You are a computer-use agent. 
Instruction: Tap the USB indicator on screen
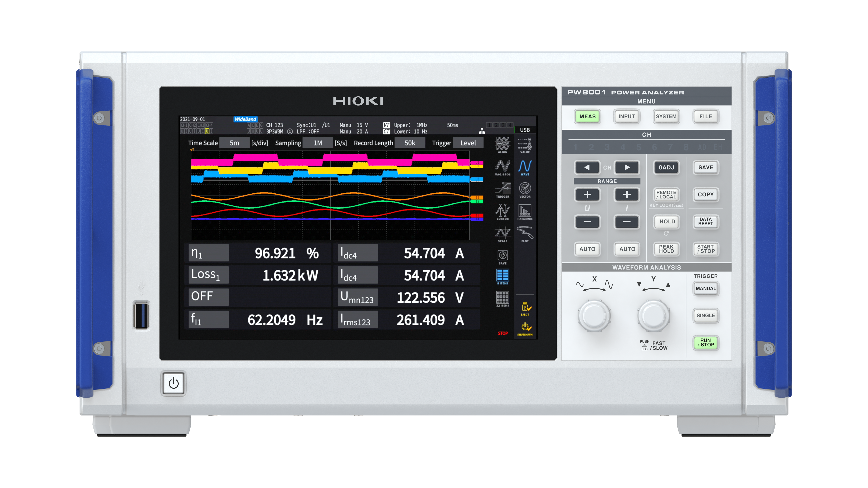pyautogui.click(x=525, y=130)
